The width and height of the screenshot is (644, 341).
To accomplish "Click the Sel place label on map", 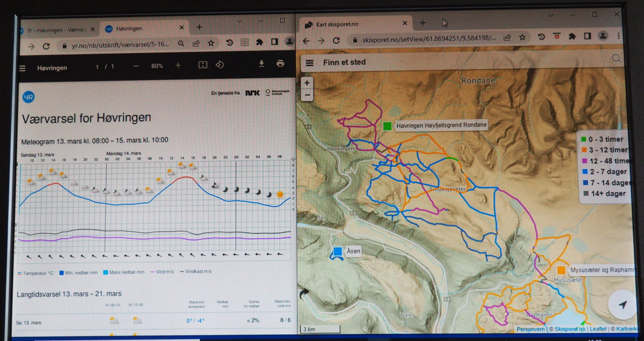I will 321,218.
